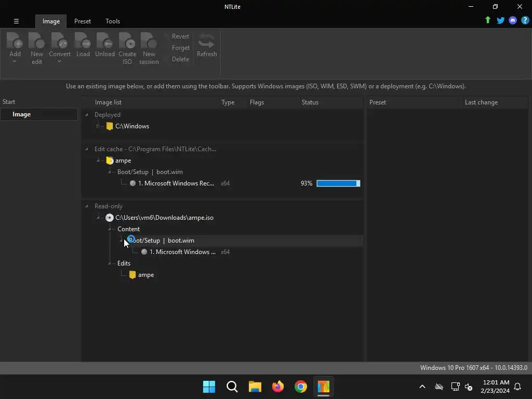The width and height of the screenshot is (532, 399).
Task: Click the Forget button
Action: [x=180, y=48]
